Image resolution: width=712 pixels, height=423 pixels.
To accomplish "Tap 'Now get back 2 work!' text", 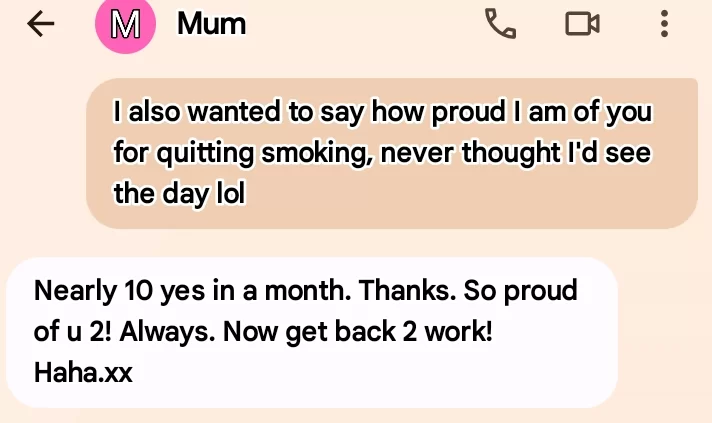I will (x=358, y=332).
